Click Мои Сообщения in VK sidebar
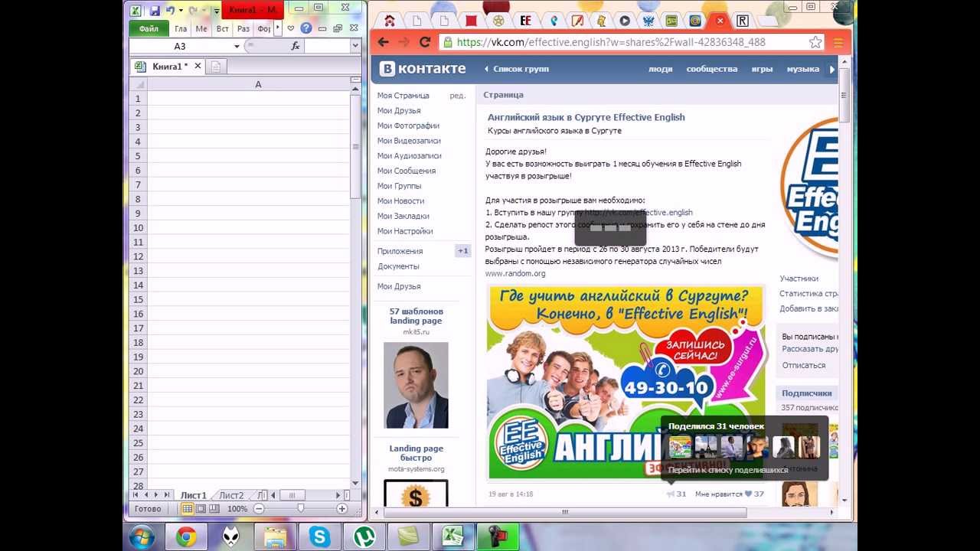 406,171
